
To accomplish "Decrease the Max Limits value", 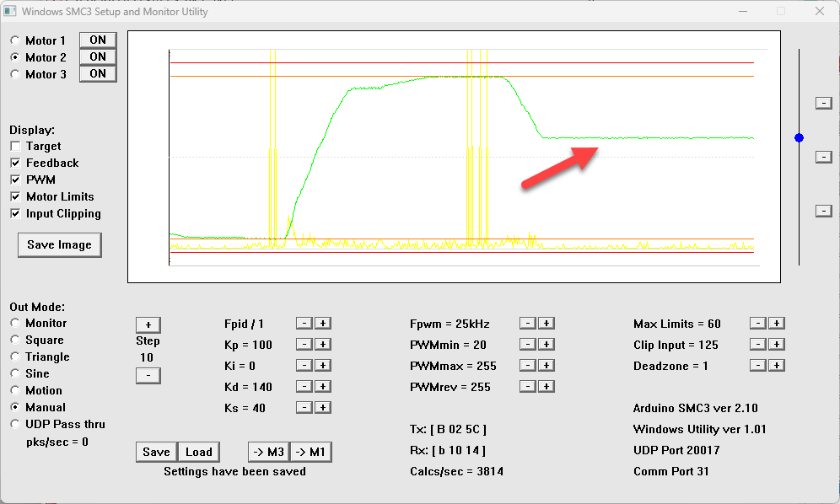I will [x=758, y=324].
